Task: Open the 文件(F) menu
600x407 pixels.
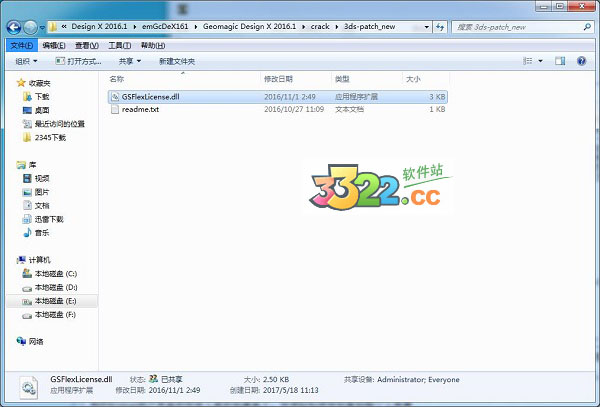Action: pyautogui.click(x=22, y=46)
